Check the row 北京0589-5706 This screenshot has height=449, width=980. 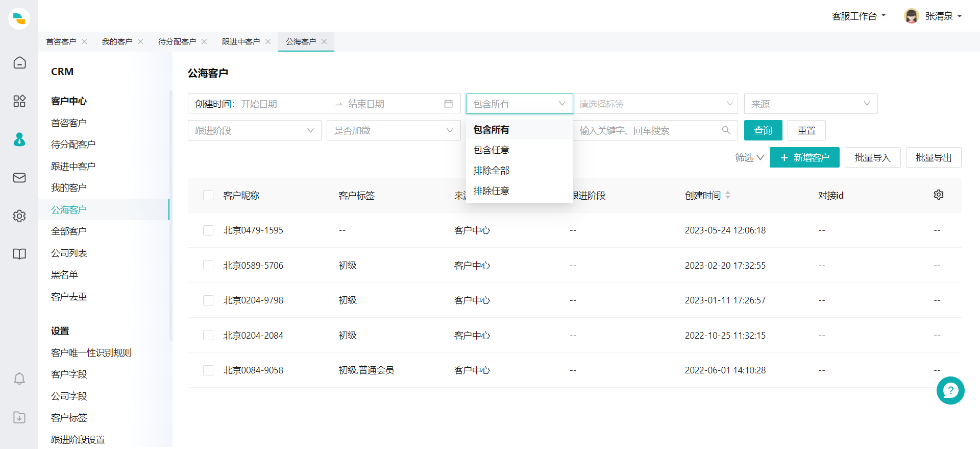[208, 265]
